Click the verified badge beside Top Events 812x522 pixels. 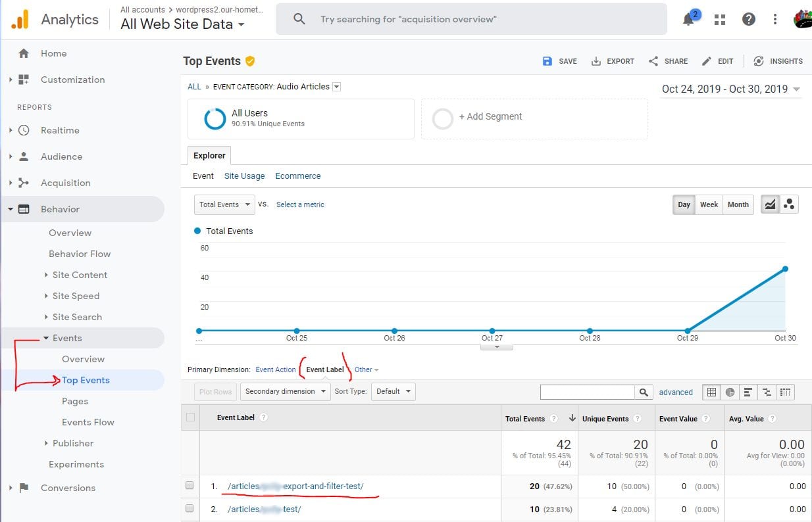pos(250,61)
